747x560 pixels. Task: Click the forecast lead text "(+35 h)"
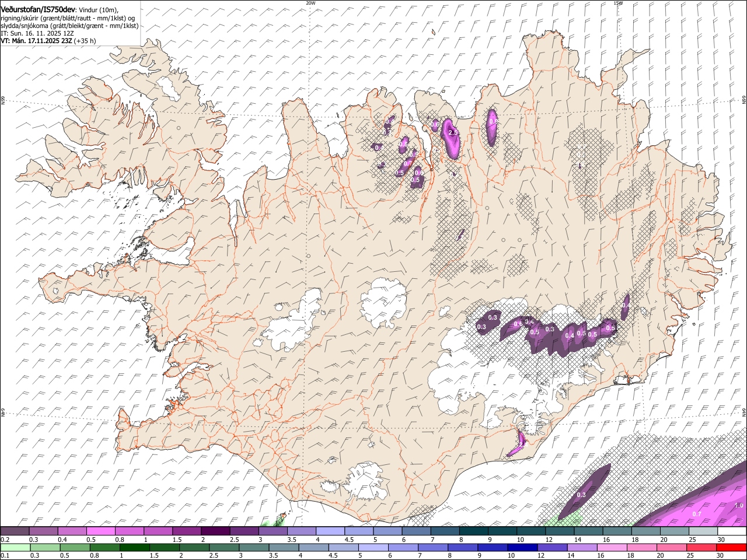click(85, 41)
